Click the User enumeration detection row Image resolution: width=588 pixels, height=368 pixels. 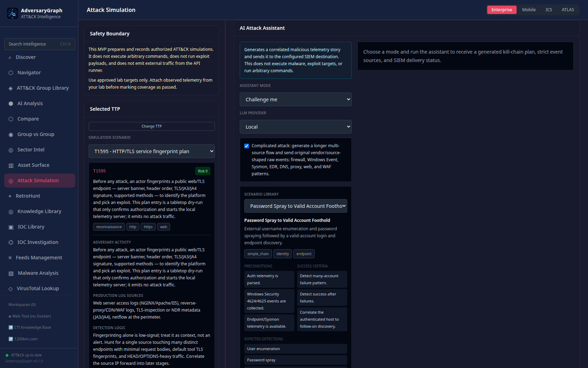tap(296, 349)
